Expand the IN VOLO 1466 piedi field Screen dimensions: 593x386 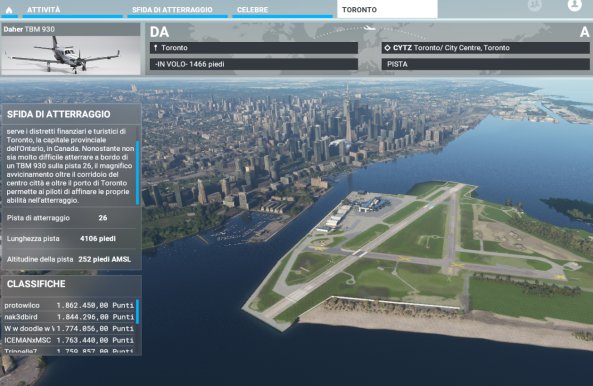[254, 64]
